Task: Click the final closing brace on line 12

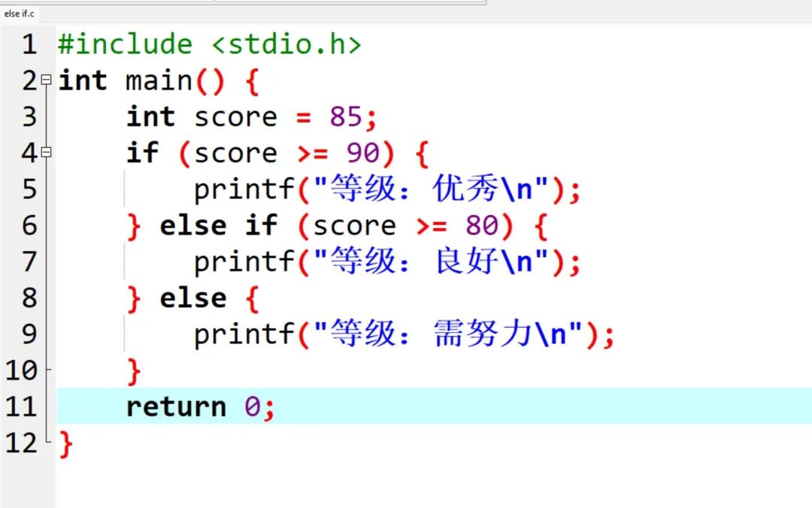Action: coord(66,443)
